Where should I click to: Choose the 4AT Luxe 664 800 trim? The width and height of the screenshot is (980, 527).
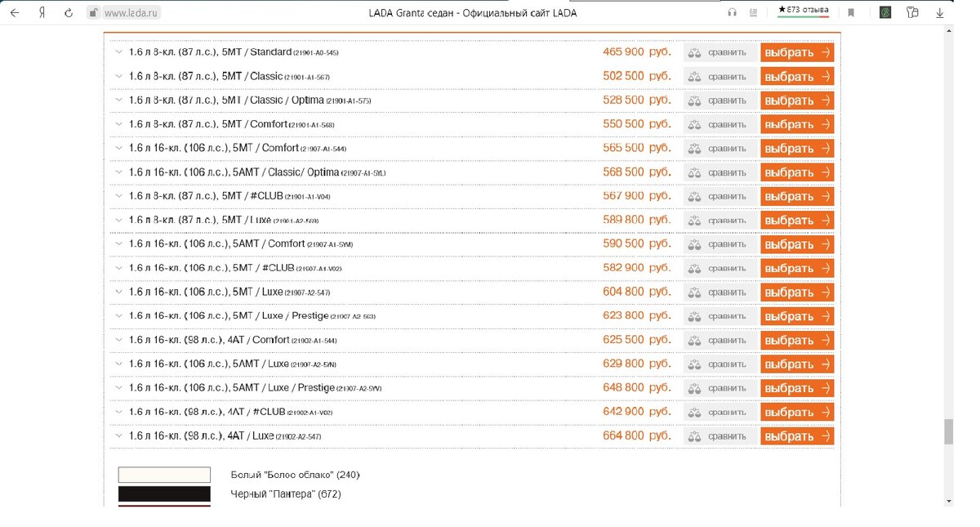(x=797, y=436)
